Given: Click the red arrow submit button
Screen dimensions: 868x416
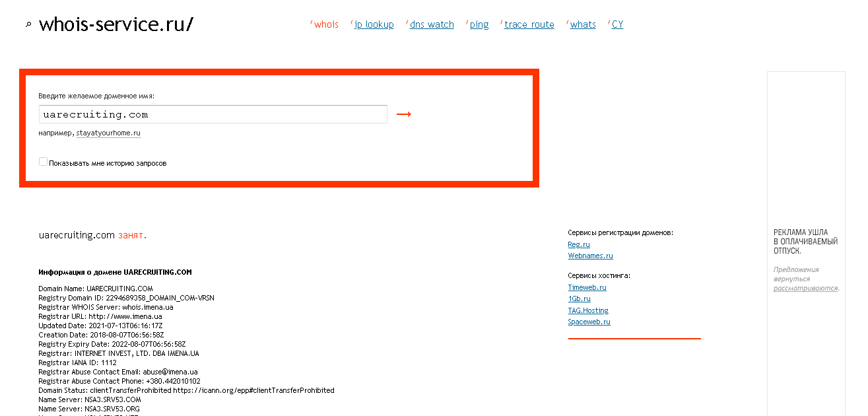Looking at the screenshot, I should [404, 114].
